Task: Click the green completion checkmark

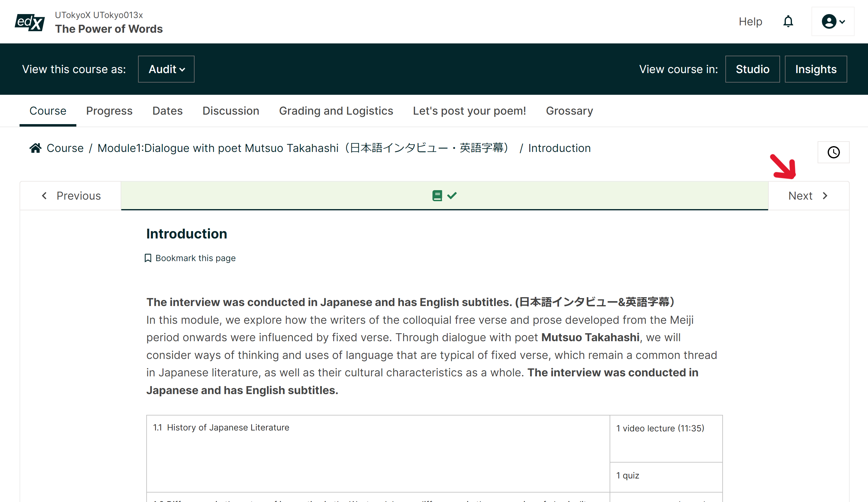Action: click(452, 195)
